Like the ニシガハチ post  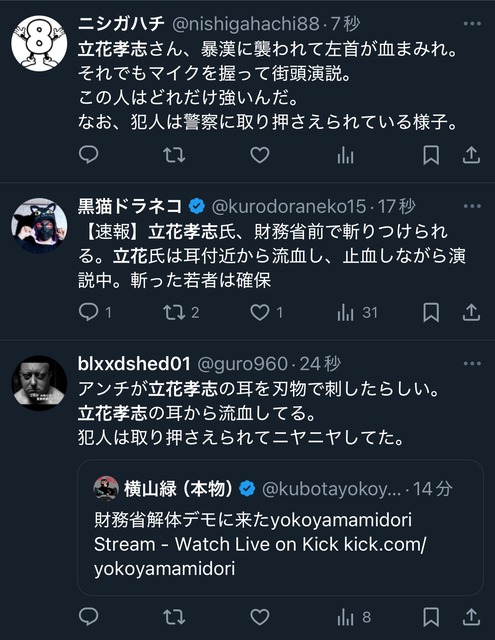(260, 155)
